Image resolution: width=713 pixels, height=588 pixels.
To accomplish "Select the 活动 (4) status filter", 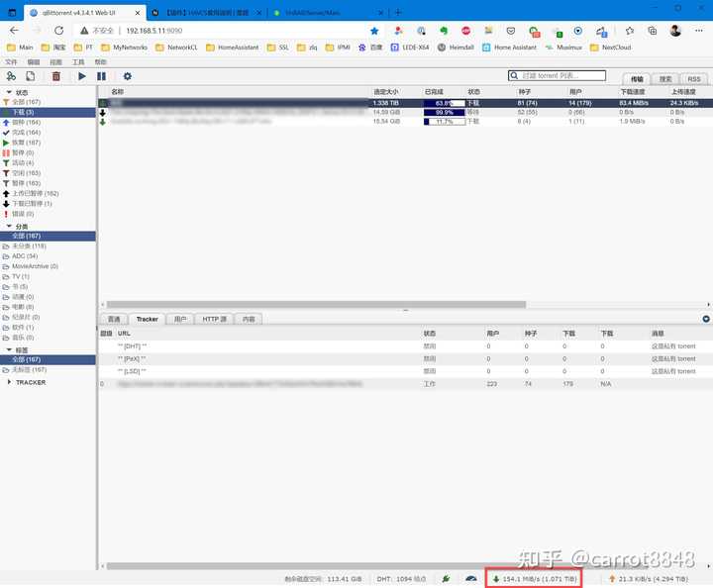I will (x=48, y=162).
